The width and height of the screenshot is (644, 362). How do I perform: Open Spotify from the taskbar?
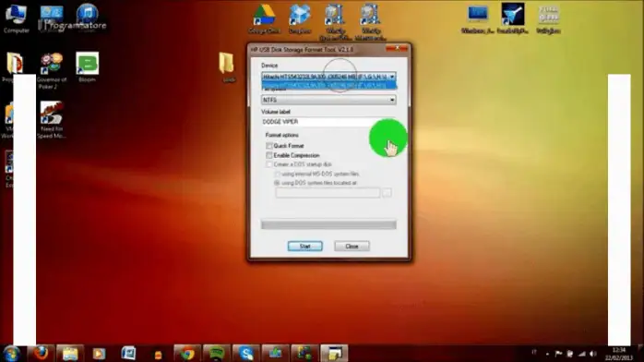tap(217, 353)
